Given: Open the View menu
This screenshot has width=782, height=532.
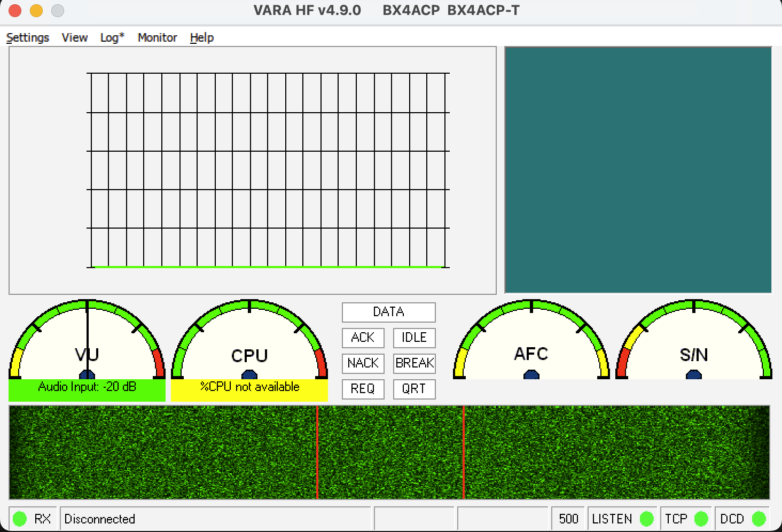Looking at the screenshot, I should click(x=74, y=37).
